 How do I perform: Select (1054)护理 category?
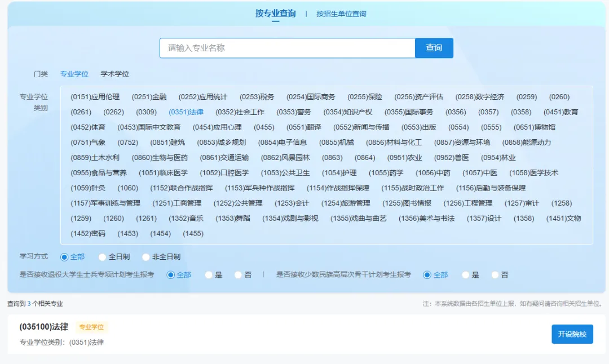(339, 172)
